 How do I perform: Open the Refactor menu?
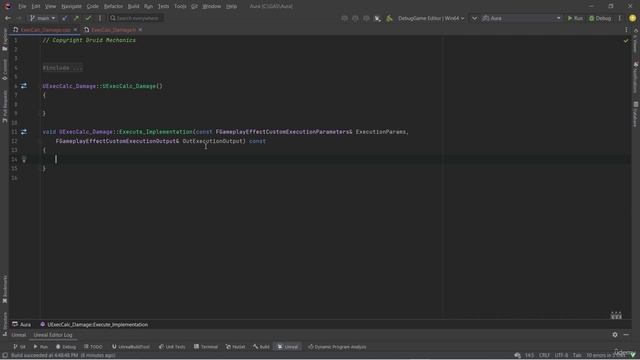113,6
